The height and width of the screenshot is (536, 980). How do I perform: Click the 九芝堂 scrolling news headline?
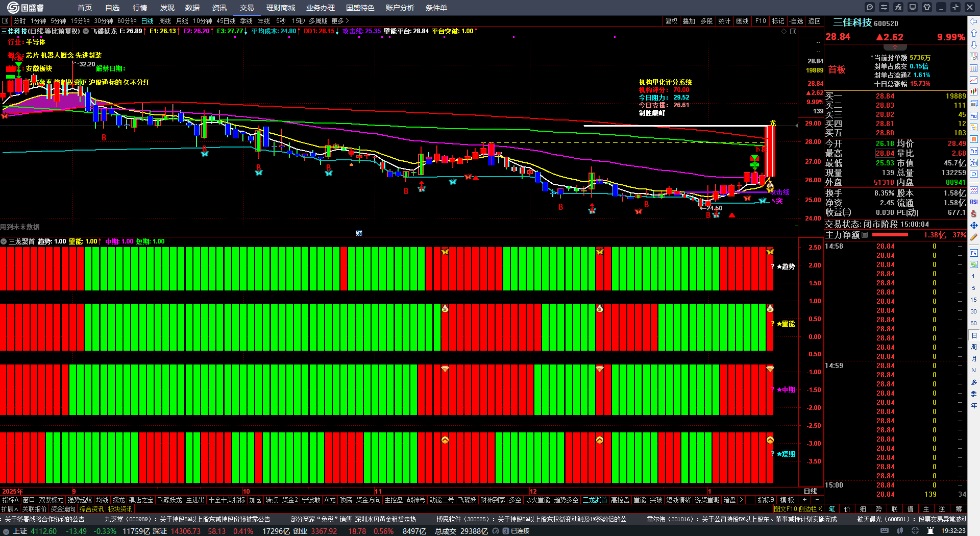[187, 519]
